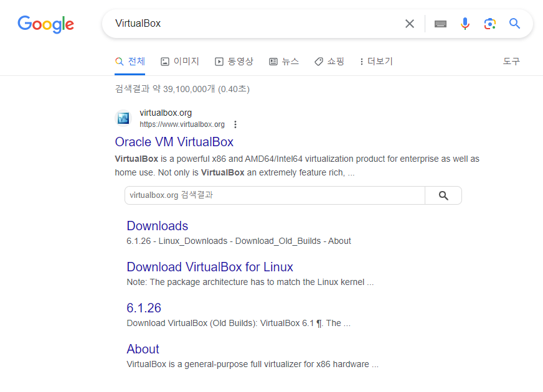Select the 전체 tab
543x392 pixels.
point(130,62)
